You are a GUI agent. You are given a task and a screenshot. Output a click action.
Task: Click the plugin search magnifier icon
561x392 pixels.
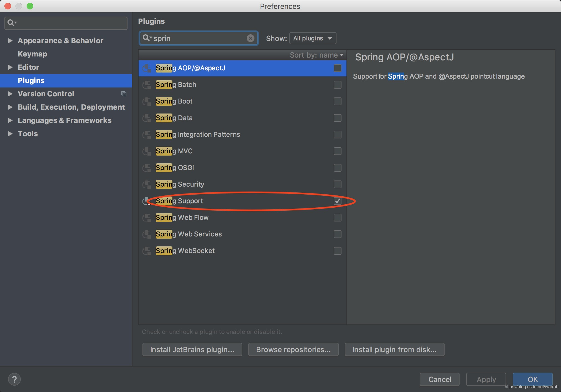click(146, 38)
